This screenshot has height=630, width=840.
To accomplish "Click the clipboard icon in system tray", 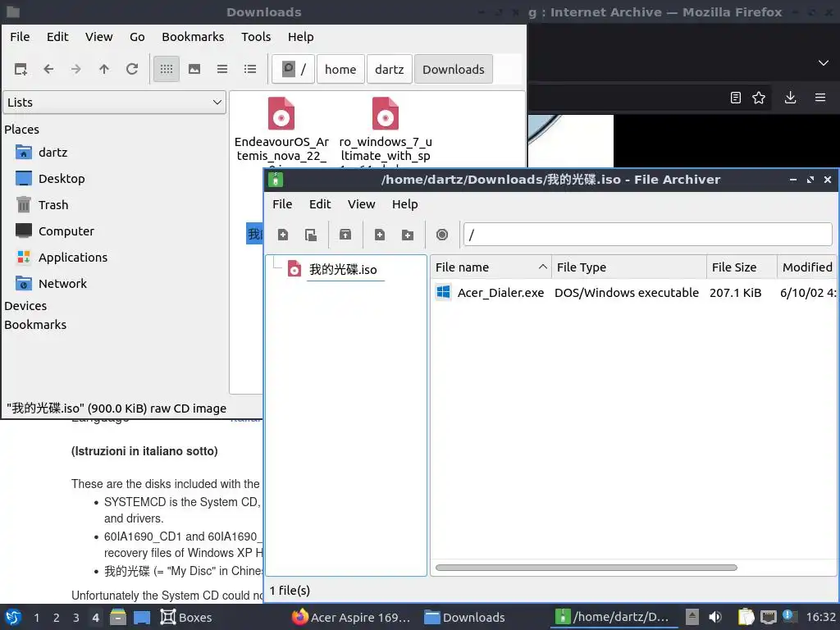I will pyautogui.click(x=746, y=617).
